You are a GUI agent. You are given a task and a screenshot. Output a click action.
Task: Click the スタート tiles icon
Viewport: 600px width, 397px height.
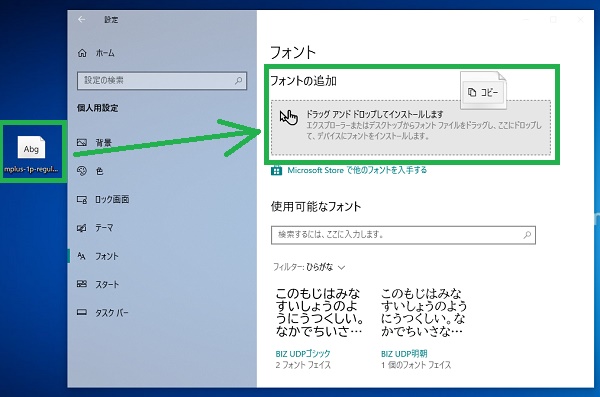pyautogui.click(x=82, y=284)
